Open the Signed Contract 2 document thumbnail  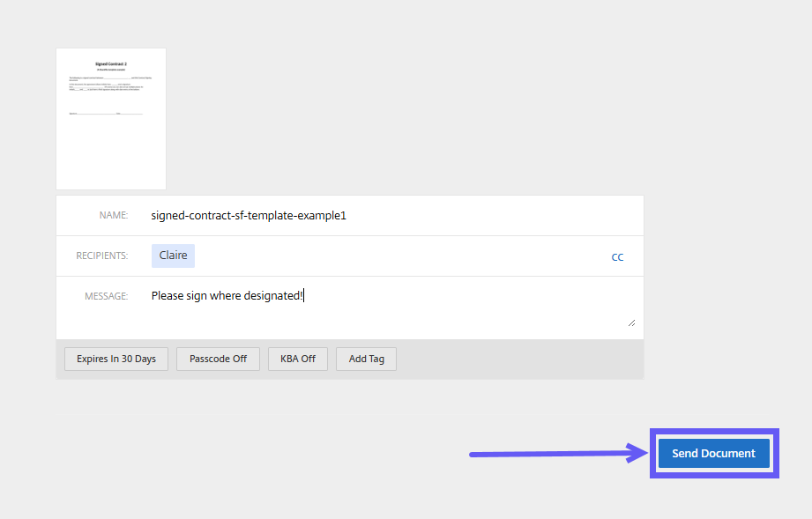tap(111, 119)
